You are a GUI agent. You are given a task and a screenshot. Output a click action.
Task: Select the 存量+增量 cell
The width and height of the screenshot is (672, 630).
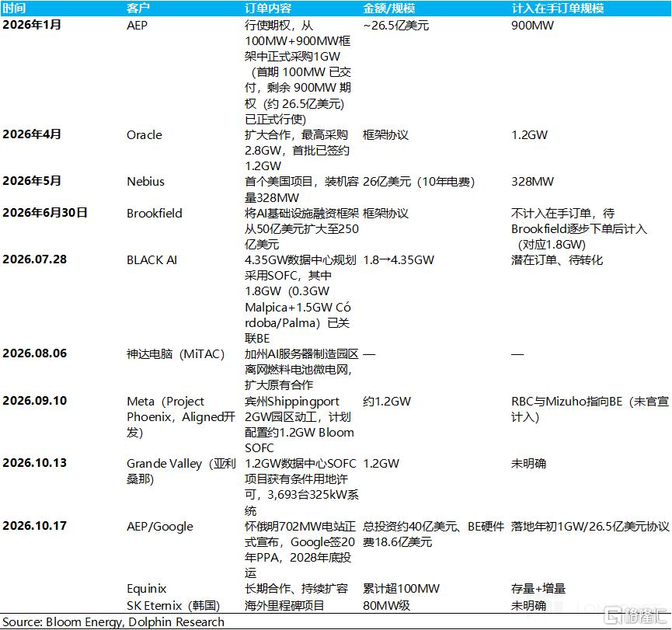538,588
